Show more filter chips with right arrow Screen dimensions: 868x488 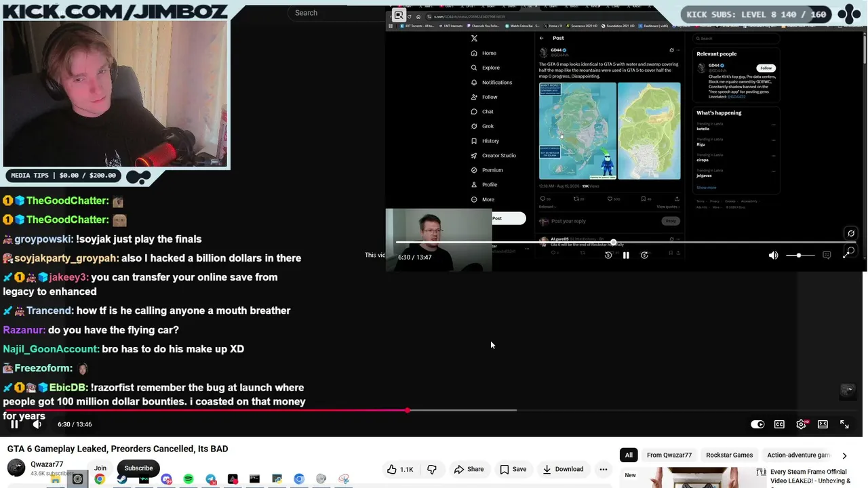pos(844,455)
